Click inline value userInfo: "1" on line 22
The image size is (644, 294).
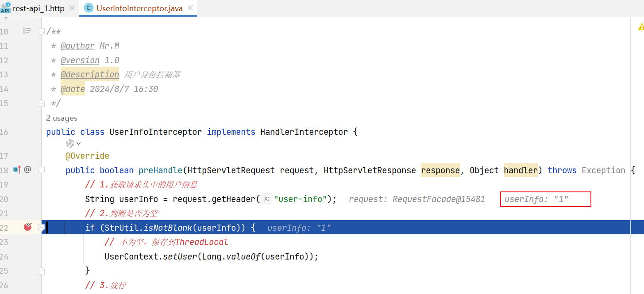pos(299,228)
